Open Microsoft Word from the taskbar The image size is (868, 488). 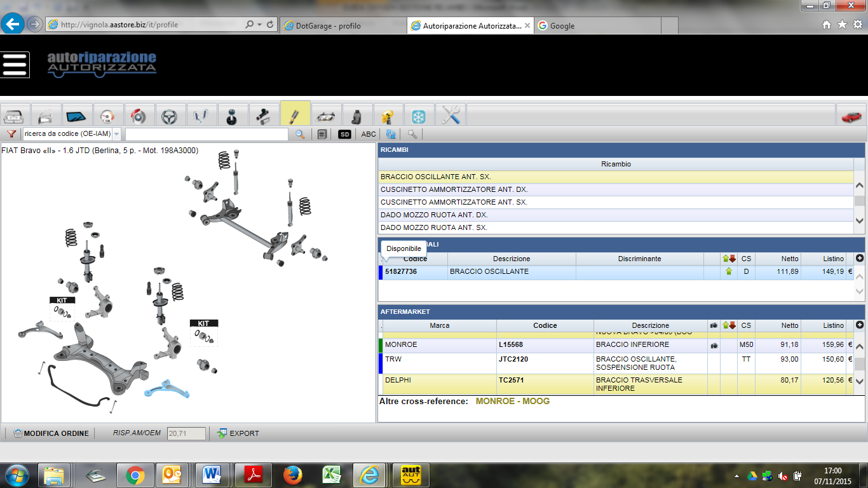[212, 475]
